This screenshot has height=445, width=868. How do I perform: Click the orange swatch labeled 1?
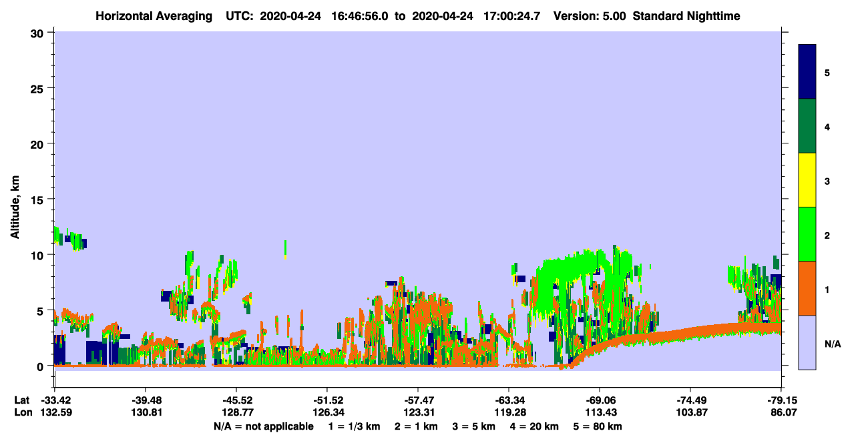click(x=807, y=288)
